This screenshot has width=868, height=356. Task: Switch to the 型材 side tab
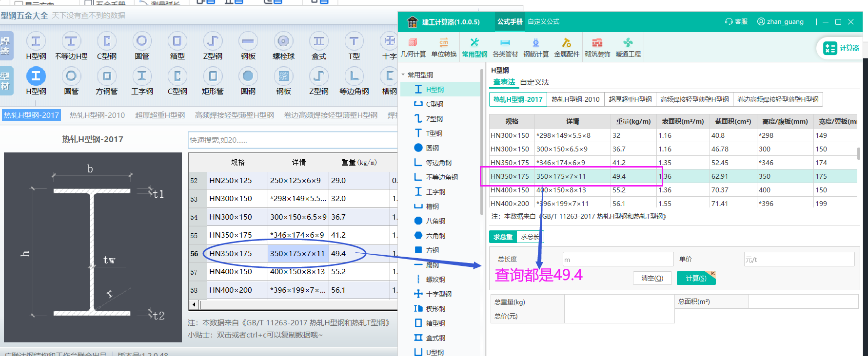pyautogui.click(x=6, y=81)
